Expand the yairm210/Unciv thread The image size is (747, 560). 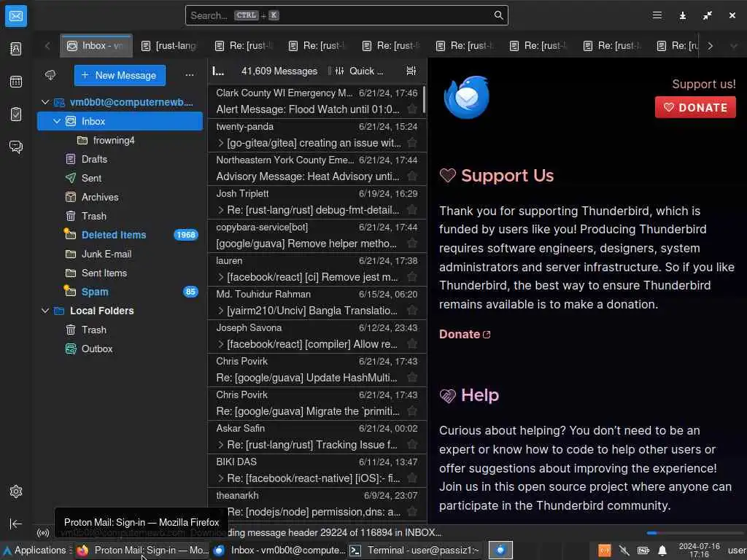coord(220,311)
